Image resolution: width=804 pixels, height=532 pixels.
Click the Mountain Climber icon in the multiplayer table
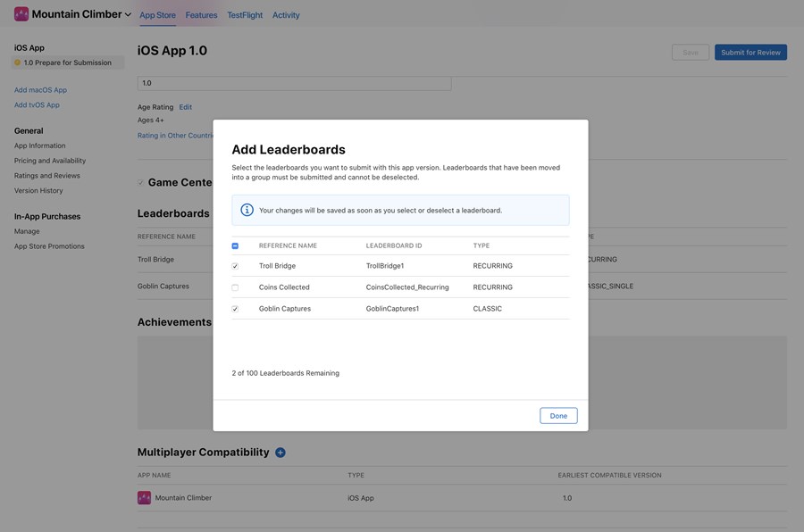point(144,498)
